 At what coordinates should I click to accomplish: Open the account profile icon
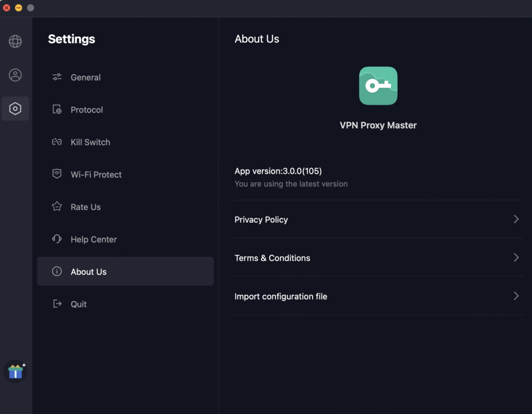click(15, 75)
